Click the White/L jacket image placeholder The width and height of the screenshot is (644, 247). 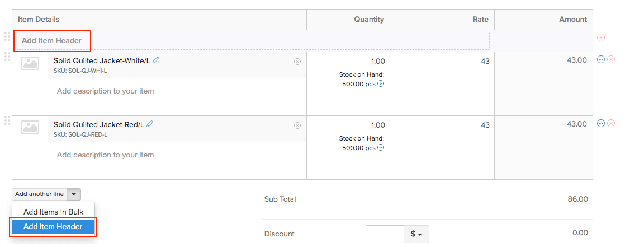point(30,63)
